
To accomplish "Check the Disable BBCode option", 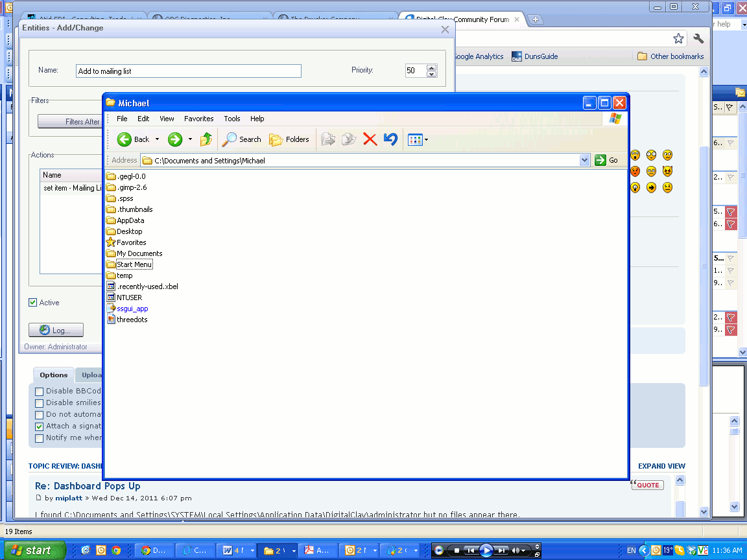I will 40,391.
